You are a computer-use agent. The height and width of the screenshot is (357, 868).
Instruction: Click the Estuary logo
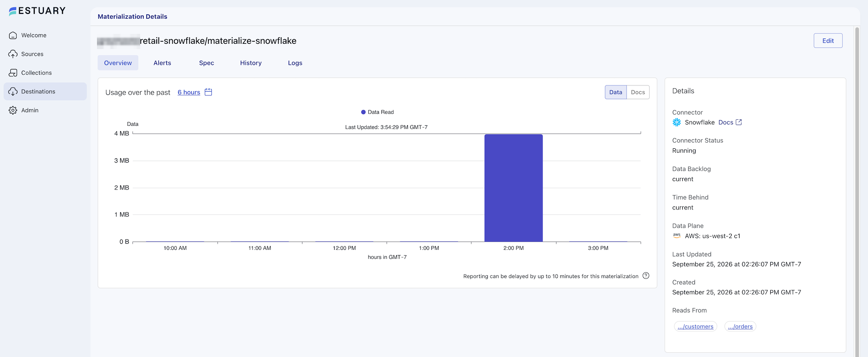[x=37, y=11]
